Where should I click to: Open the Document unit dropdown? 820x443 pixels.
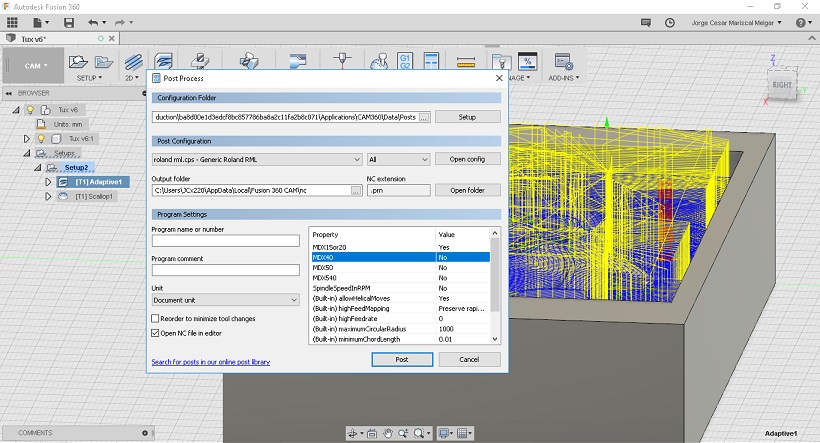(225, 300)
